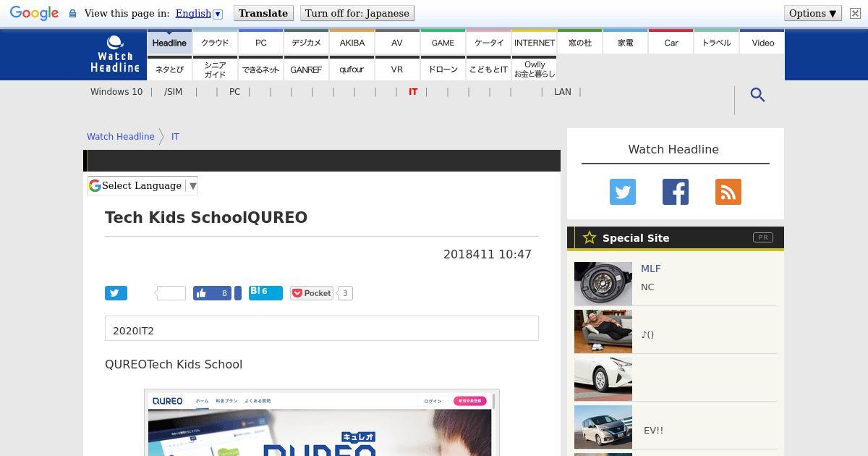Click the Tech Kids SchoolQUREO headline
The image size is (868, 456).
click(206, 218)
